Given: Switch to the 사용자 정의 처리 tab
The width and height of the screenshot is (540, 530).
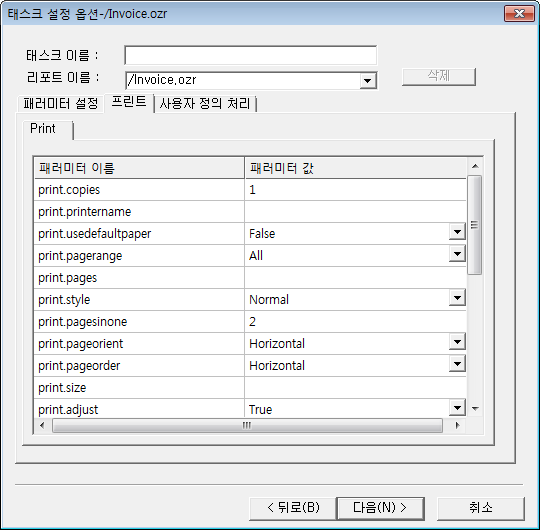Looking at the screenshot, I should point(205,103).
